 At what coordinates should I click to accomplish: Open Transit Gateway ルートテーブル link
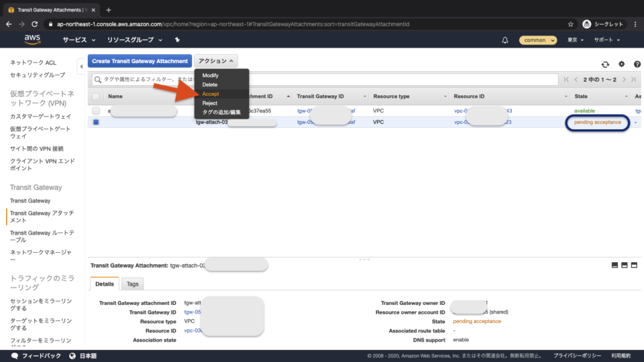point(42,237)
